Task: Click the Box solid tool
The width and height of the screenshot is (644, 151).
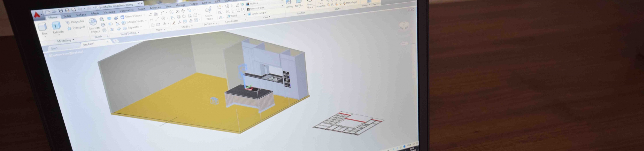Action: pyautogui.click(x=43, y=30)
